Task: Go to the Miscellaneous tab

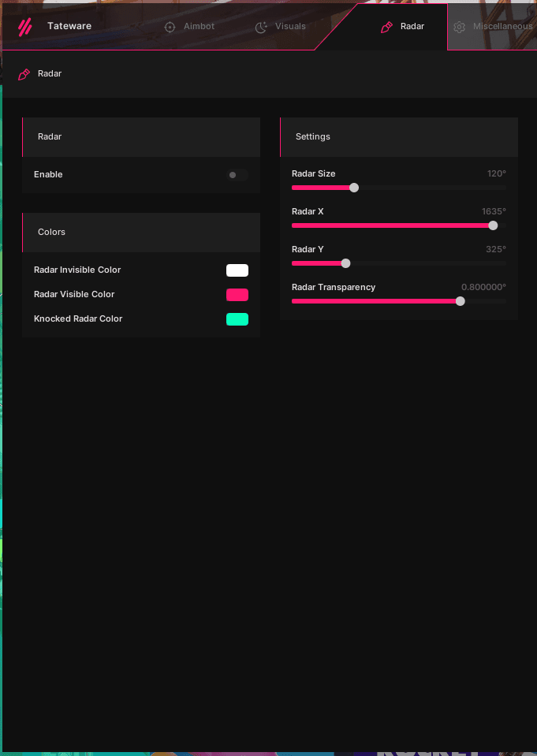Action: click(x=493, y=27)
